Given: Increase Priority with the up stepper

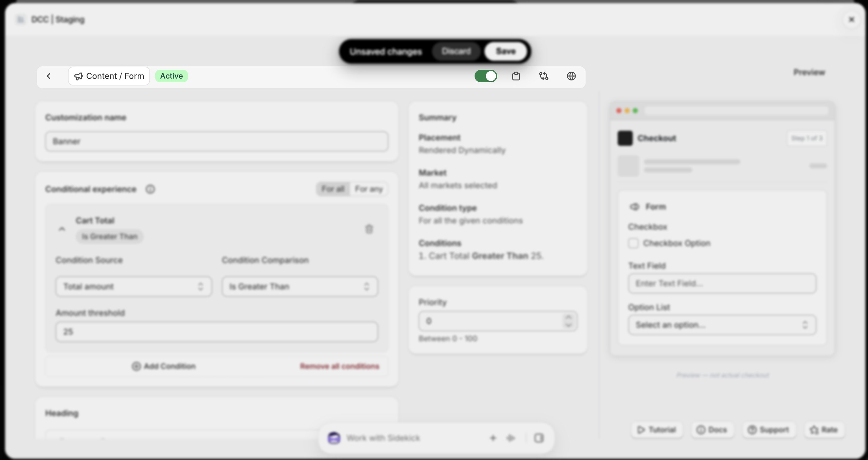Looking at the screenshot, I should click(569, 317).
